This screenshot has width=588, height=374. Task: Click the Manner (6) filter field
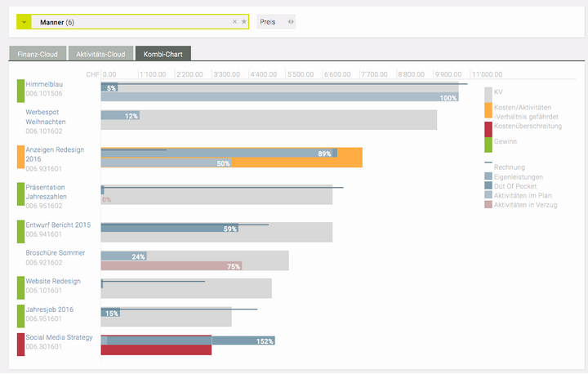pyautogui.click(x=133, y=22)
